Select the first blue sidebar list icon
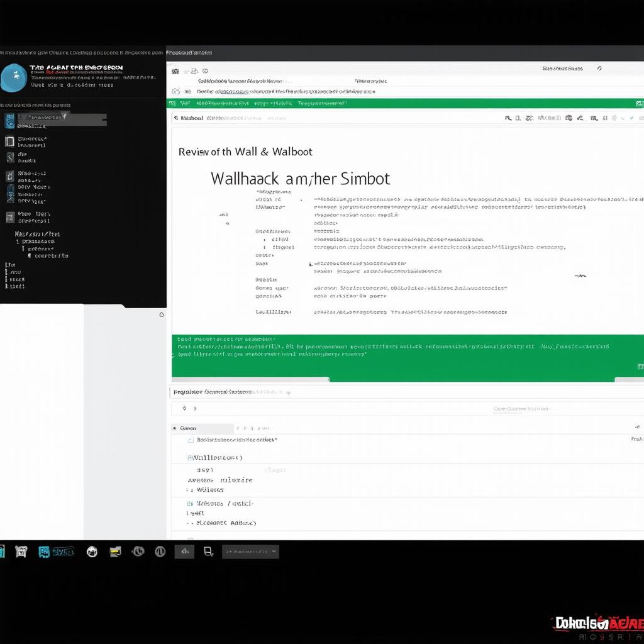The width and height of the screenshot is (644, 644). [x=9, y=121]
